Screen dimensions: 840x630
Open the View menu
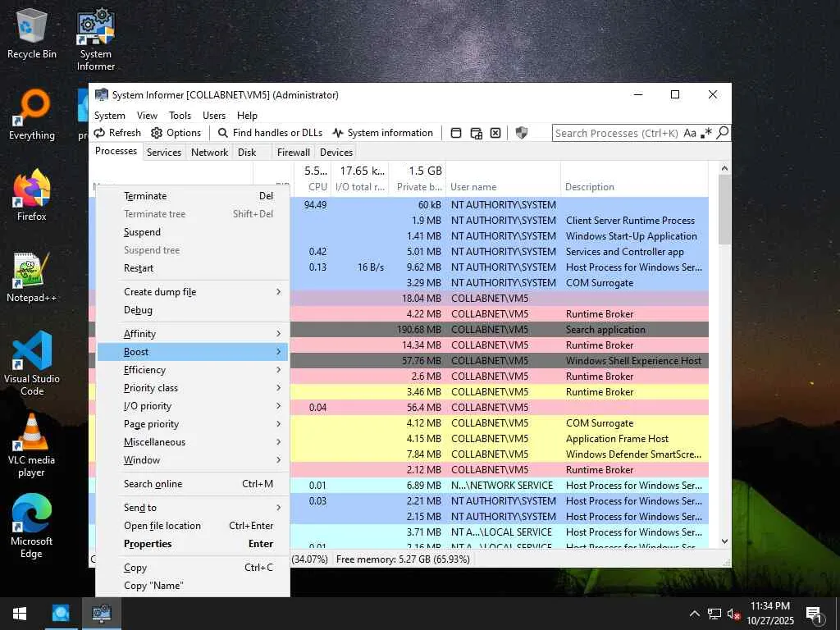[147, 115]
